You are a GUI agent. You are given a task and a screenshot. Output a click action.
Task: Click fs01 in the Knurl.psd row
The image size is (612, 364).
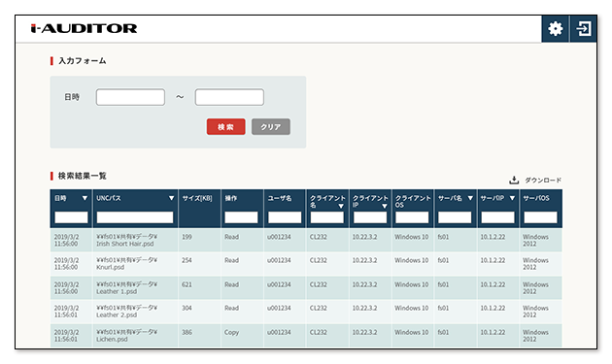pos(443,260)
